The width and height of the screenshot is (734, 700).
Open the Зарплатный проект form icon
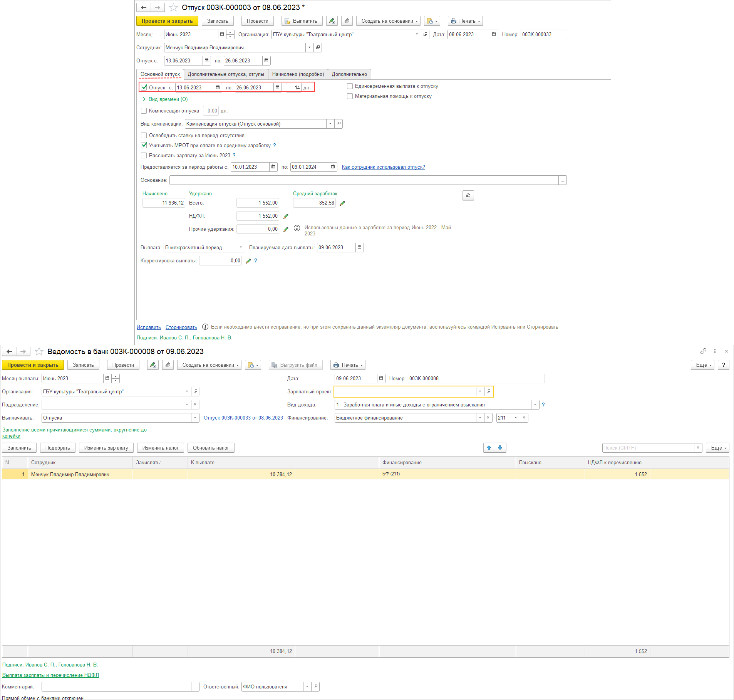pyautogui.click(x=488, y=391)
